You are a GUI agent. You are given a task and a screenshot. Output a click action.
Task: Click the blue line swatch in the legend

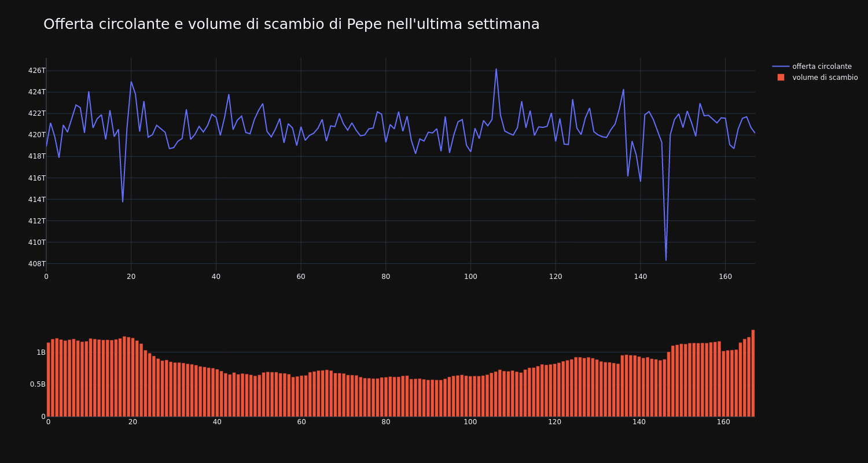click(781, 67)
